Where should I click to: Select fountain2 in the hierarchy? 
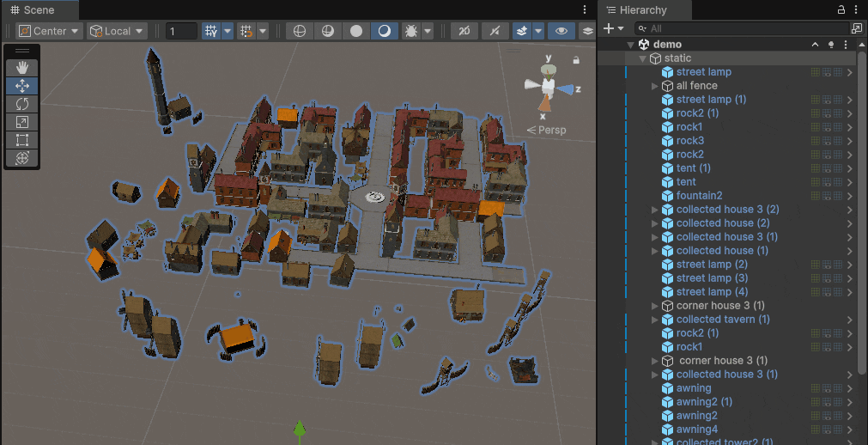tap(699, 196)
